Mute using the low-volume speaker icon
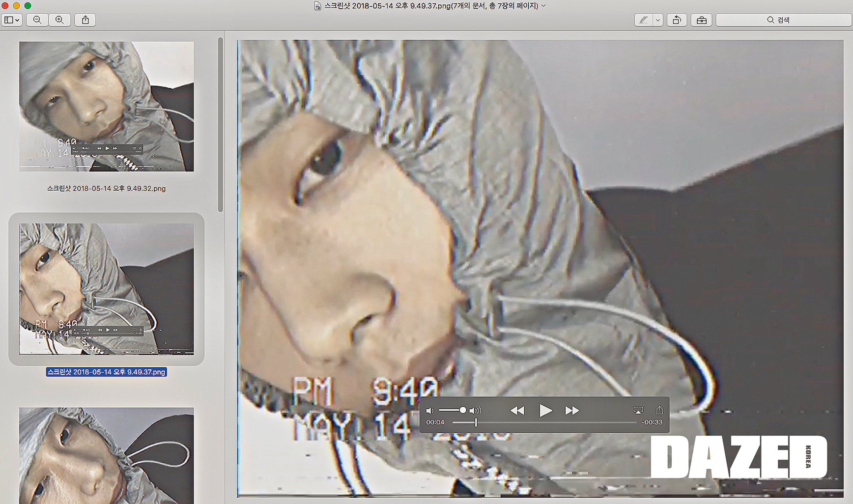The width and height of the screenshot is (853, 504). [x=430, y=411]
